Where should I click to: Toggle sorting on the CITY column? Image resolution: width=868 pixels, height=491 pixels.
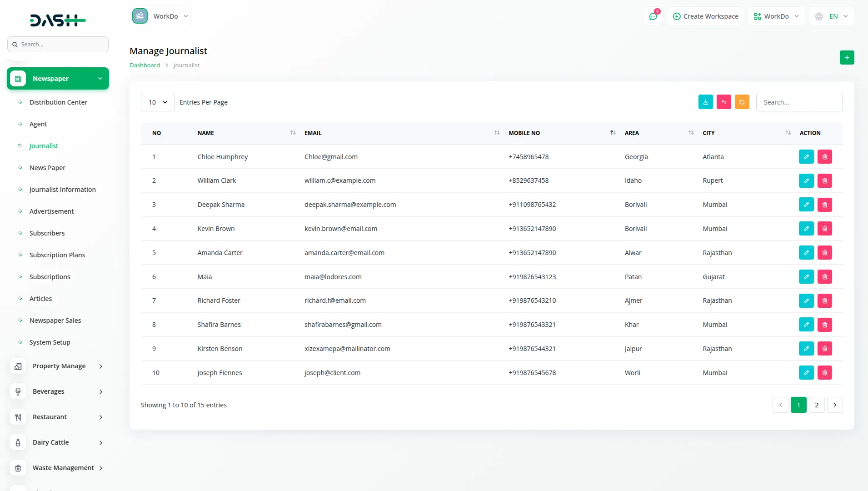[x=788, y=132]
